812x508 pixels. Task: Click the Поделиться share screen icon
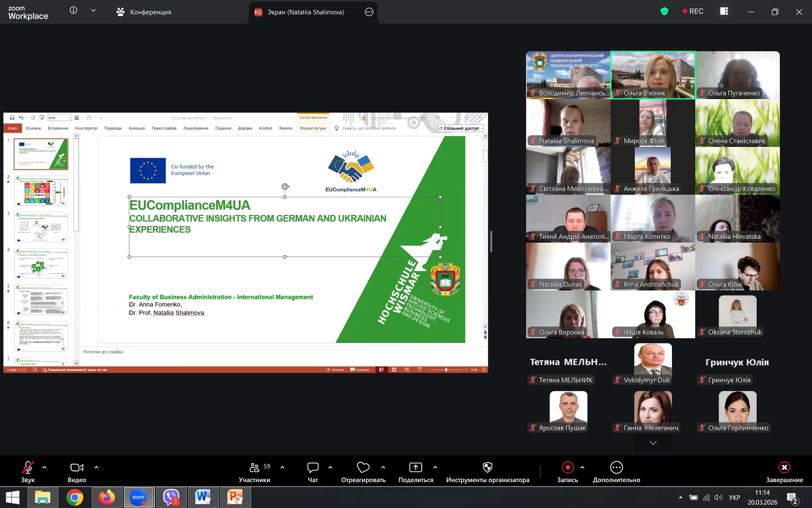(x=415, y=468)
